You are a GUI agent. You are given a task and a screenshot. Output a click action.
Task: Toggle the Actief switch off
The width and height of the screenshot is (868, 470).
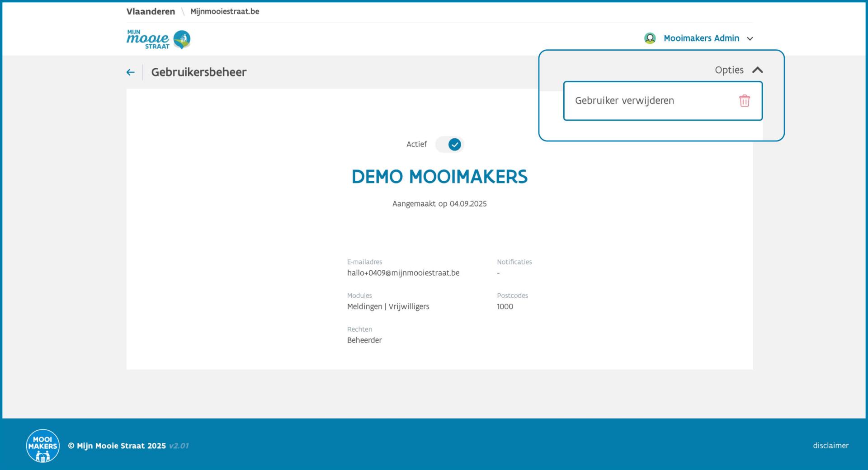pyautogui.click(x=449, y=145)
